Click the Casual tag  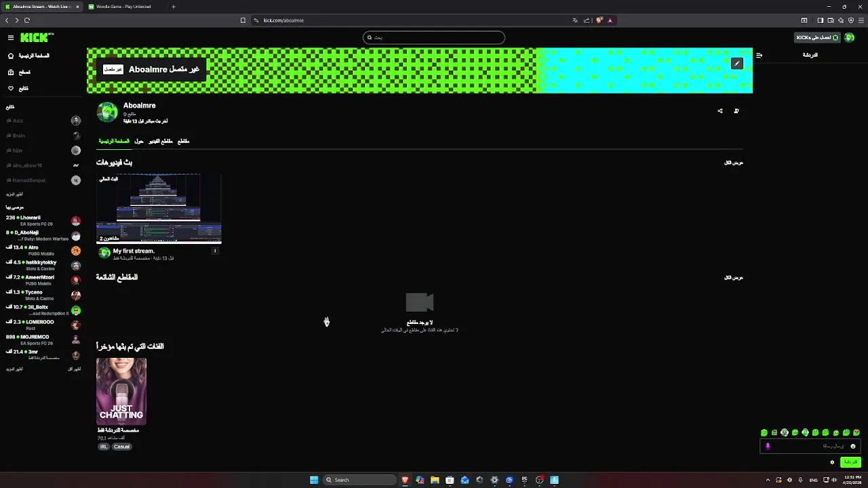[121, 447]
